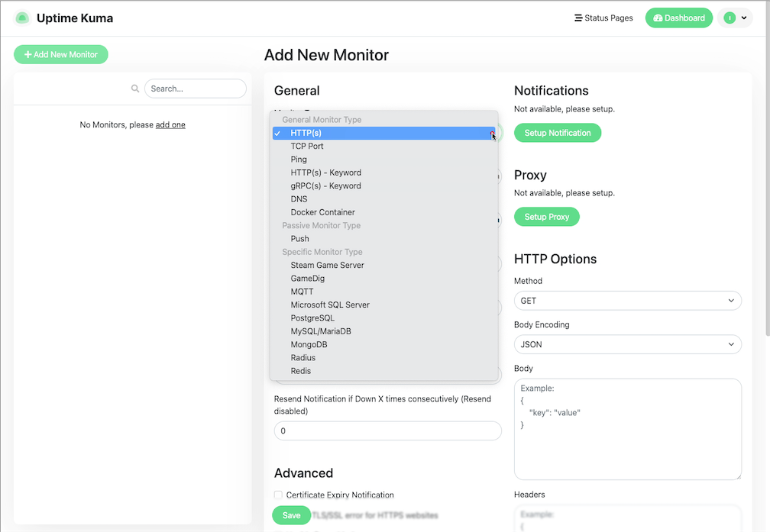The width and height of the screenshot is (770, 532).
Task: Choose MySQL/MariaDB monitor type
Action: (384, 332)
